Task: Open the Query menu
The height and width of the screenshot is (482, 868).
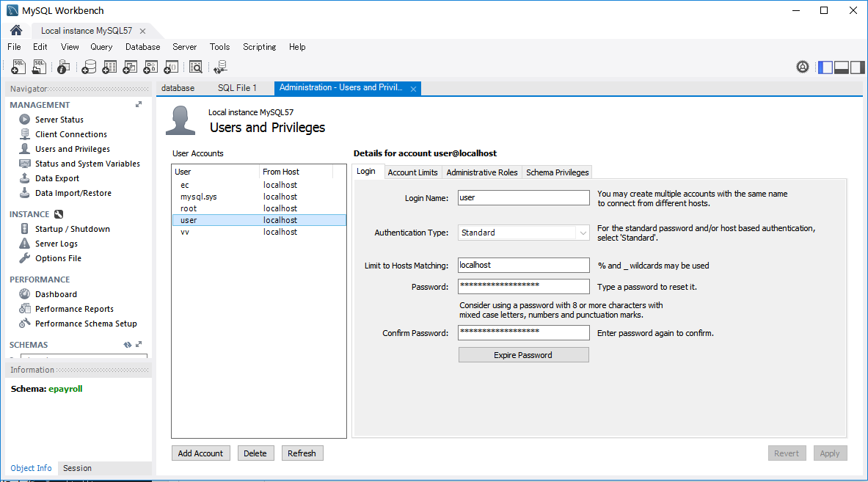Action: (x=101, y=47)
